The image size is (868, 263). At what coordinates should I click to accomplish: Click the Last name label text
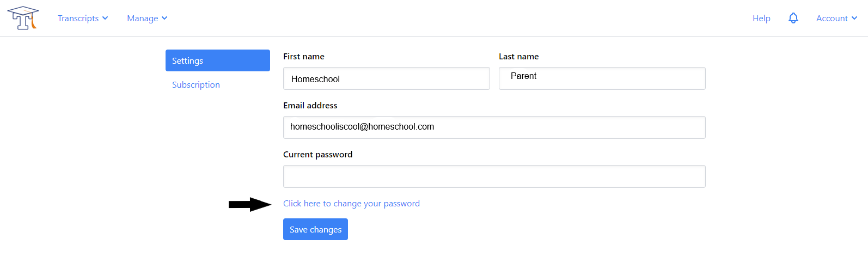[x=518, y=56]
